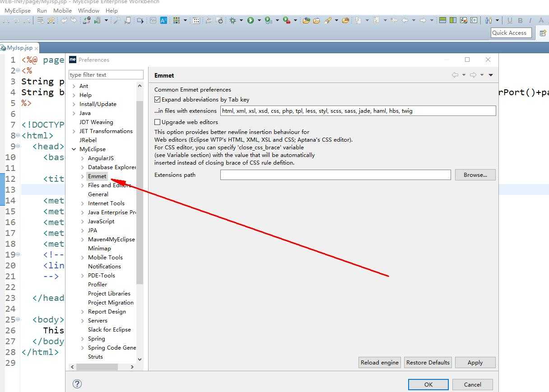The height and width of the screenshot is (392, 549).
Task: Open the Mobile menu
Action: (x=62, y=10)
